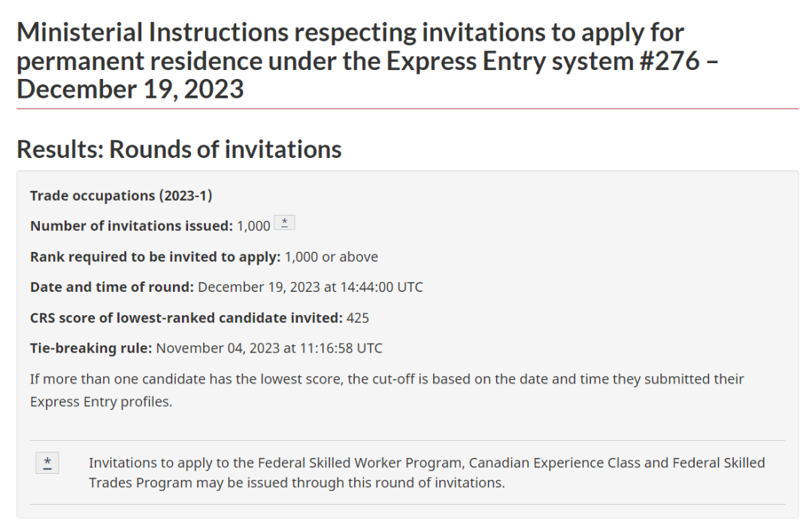The width and height of the screenshot is (812, 528).
Task: Open footnote asterisk link beside 1,000
Action: (284, 223)
